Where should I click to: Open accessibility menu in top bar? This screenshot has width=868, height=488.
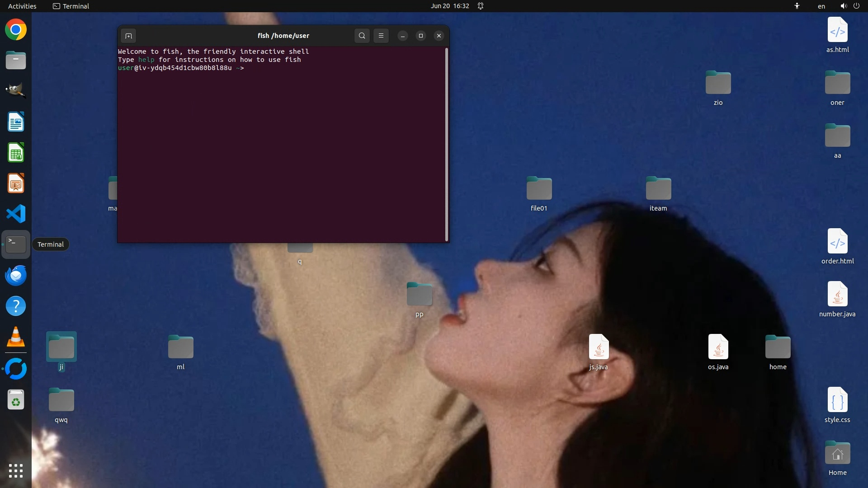tap(797, 6)
